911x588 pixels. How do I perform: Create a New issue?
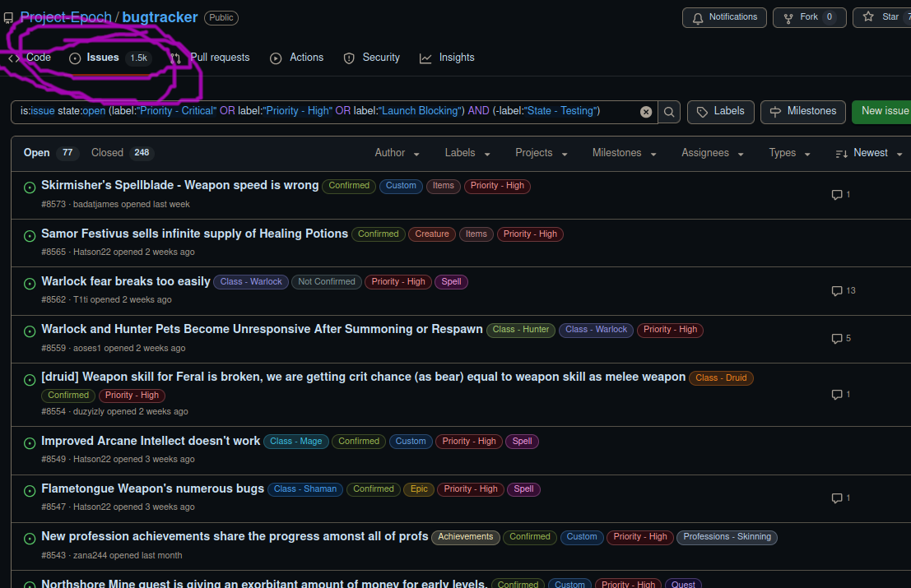881,112
